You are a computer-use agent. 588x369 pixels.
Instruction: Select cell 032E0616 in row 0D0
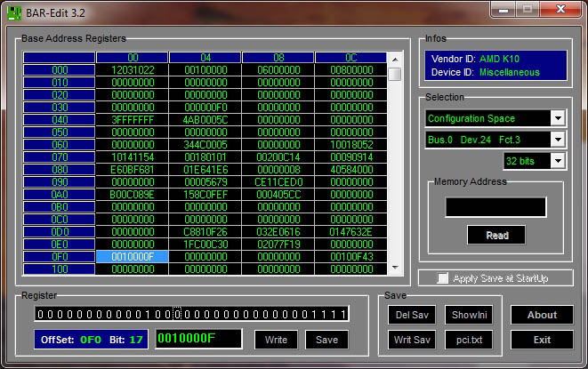278,232
